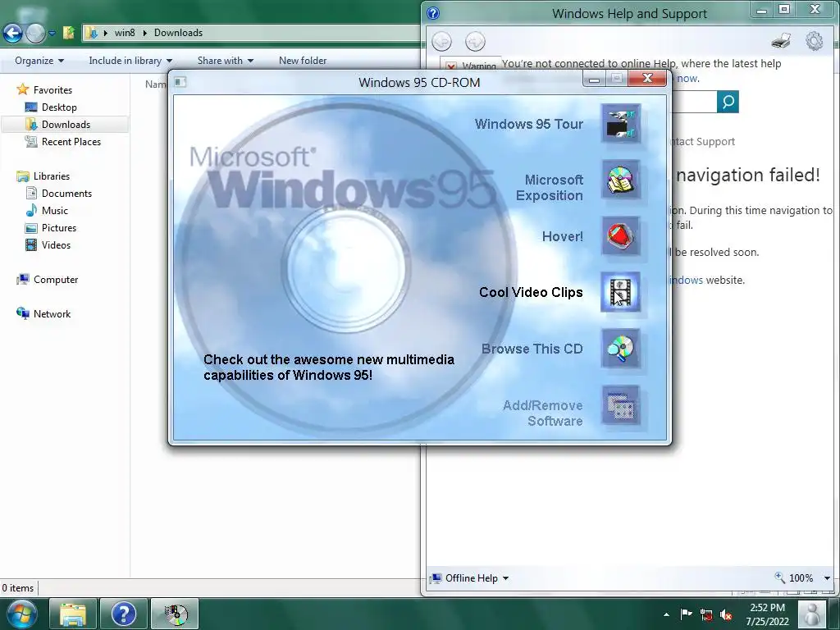Click the now link in Help warning
Screen dimensions: 840x630
(688, 79)
